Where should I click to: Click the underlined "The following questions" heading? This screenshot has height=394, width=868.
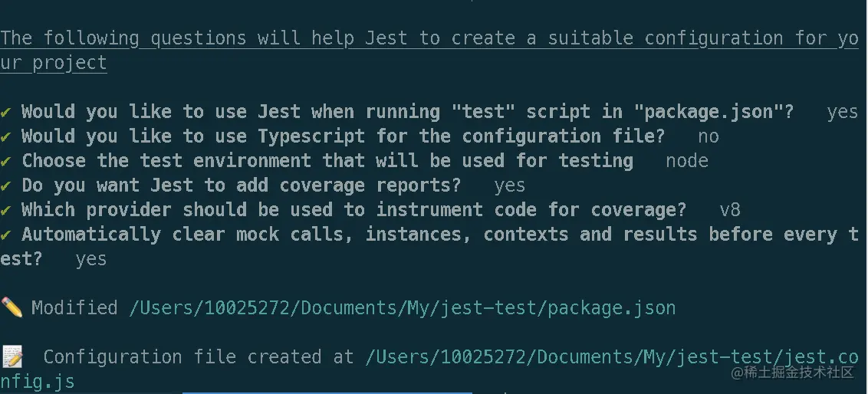click(429, 51)
